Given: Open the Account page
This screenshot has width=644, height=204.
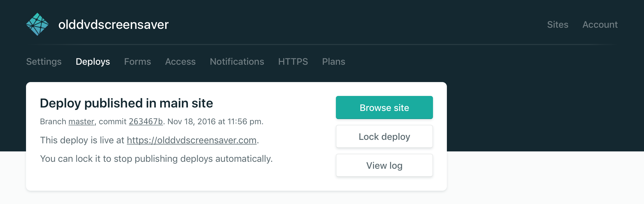Looking at the screenshot, I should [600, 25].
